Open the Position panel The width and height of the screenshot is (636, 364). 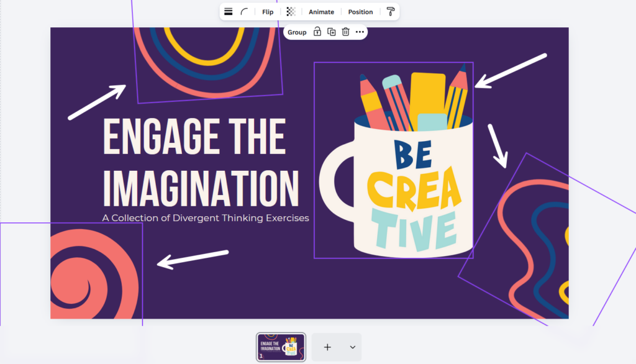coord(360,12)
